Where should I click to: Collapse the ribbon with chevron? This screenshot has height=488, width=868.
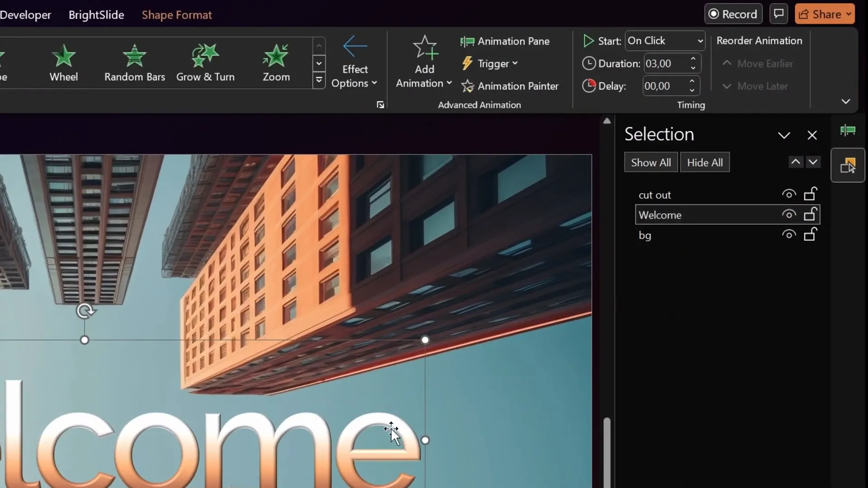click(846, 101)
